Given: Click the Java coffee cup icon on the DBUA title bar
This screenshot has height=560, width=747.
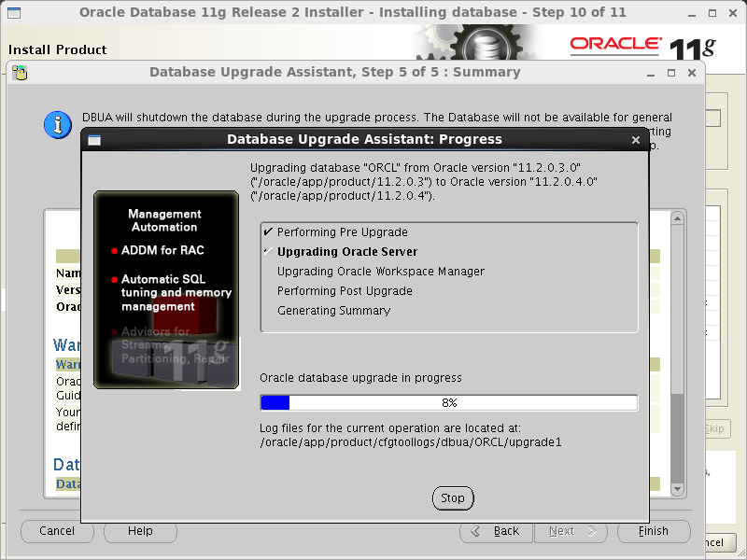Looking at the screenshot, I should 21,72.
